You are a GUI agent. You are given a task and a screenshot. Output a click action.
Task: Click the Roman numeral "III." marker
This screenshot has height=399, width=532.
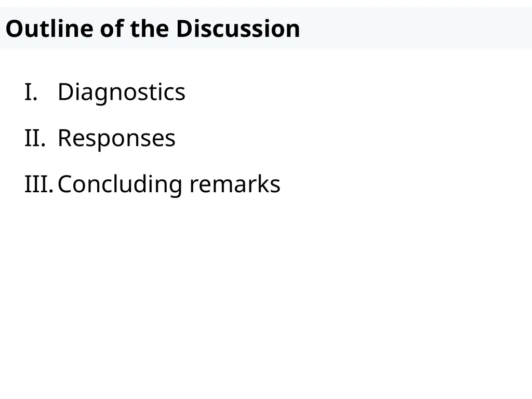click(x=39, y=184)
